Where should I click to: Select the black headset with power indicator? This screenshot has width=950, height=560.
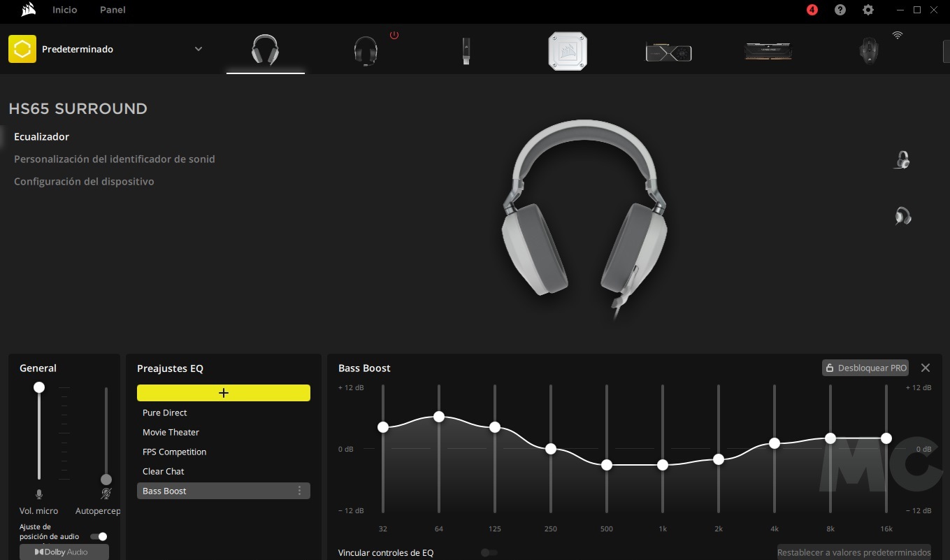tap(366, 50)
